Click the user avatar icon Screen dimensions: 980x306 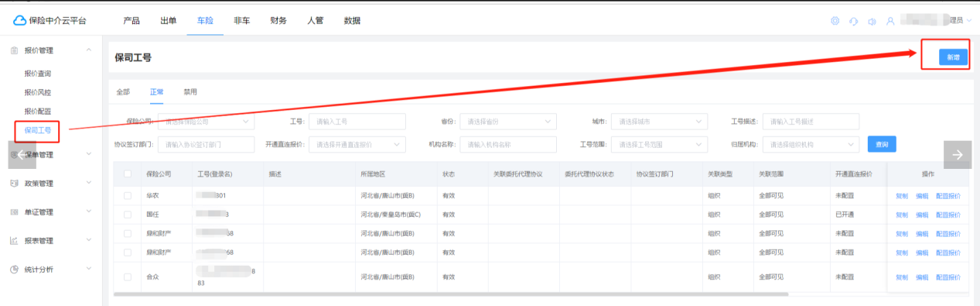[890, 21]
